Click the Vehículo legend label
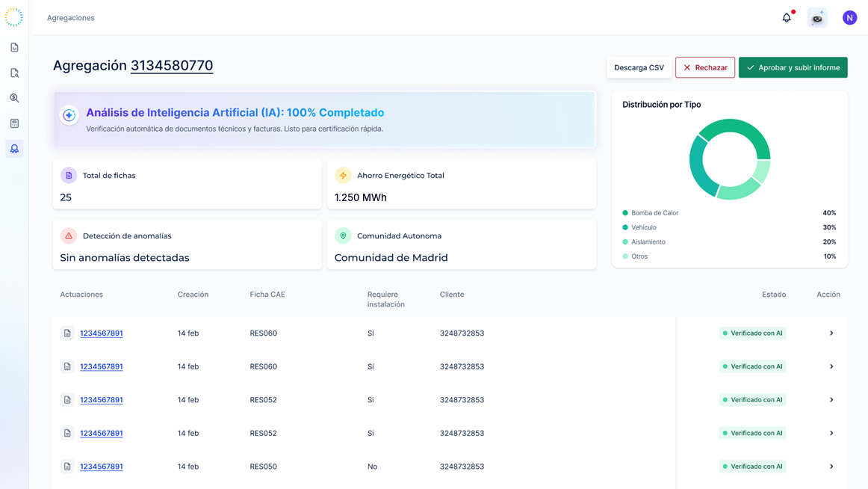This screenshot has width=868, height=489. pyautogui.click(x=644, y=227)
